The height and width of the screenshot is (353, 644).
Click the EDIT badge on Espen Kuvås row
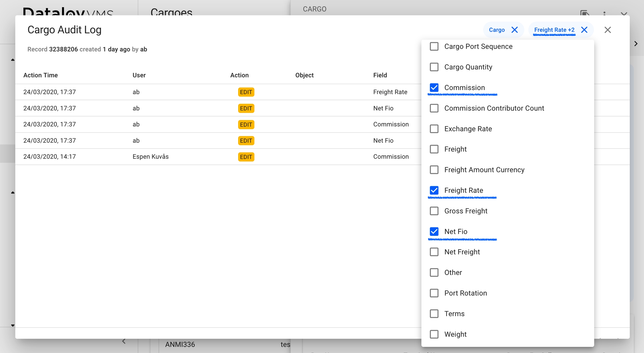pos(246,157)
